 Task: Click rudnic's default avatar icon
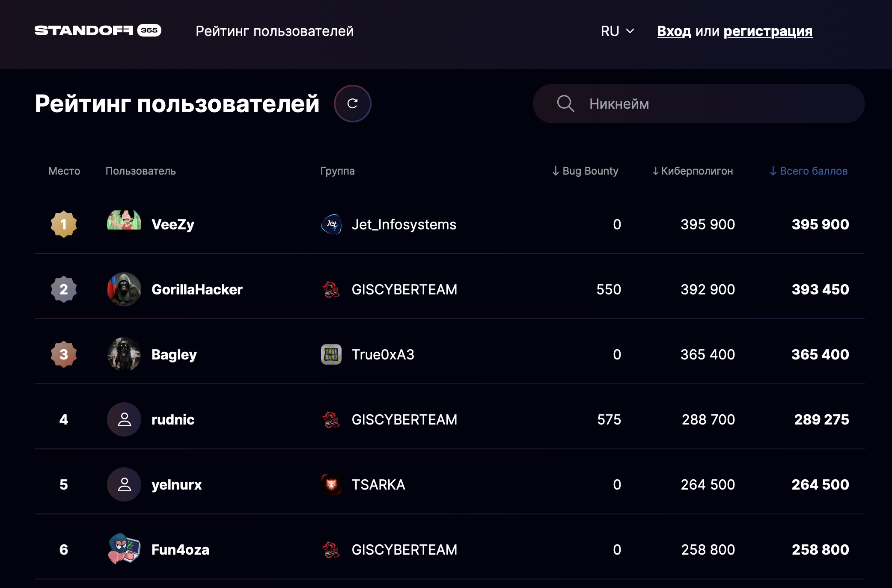point(124,419)
